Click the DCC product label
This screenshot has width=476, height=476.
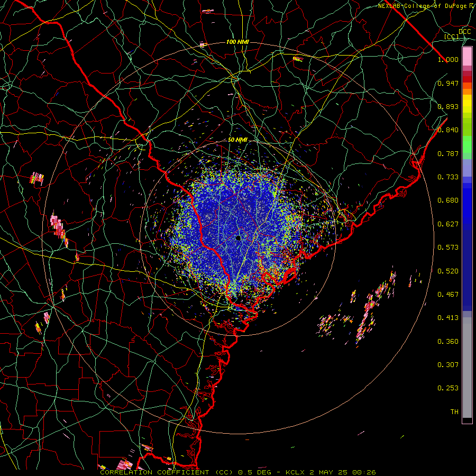tap(465, 32)
